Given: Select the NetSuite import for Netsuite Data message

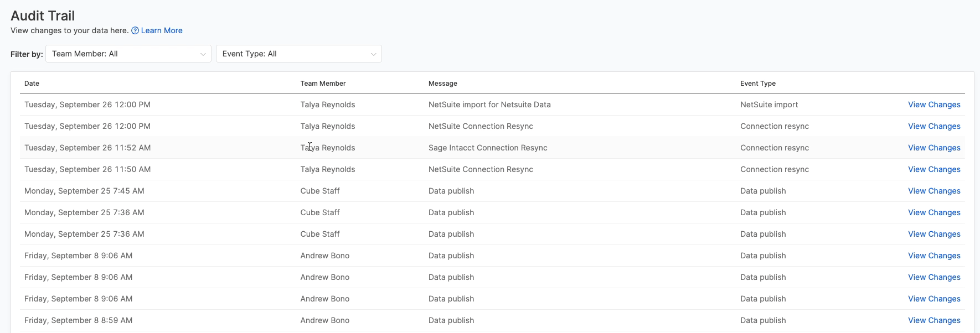Looking at the screenshot, I should click(489, 105).
